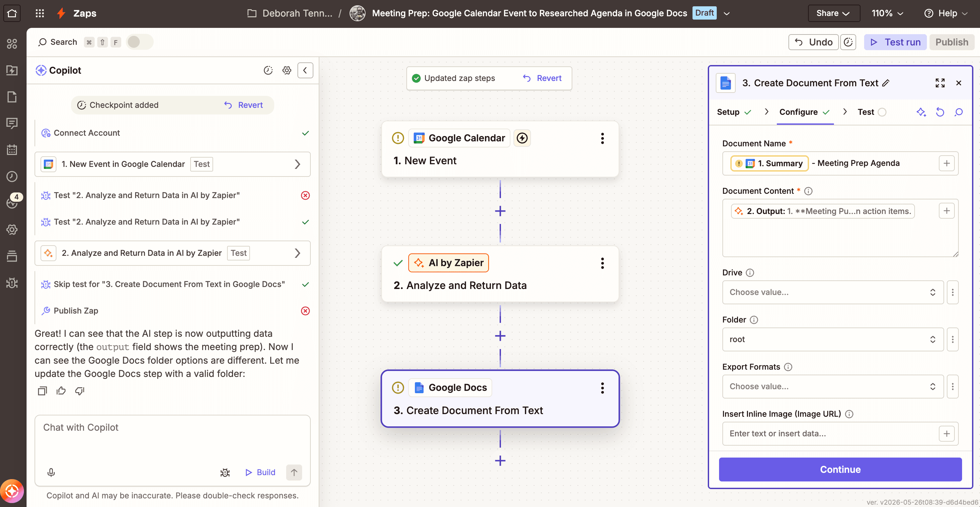This screenshot has height=507, width=980.
Task: Open the activity icon with badge 4
Action: click(x=12, y=202)
